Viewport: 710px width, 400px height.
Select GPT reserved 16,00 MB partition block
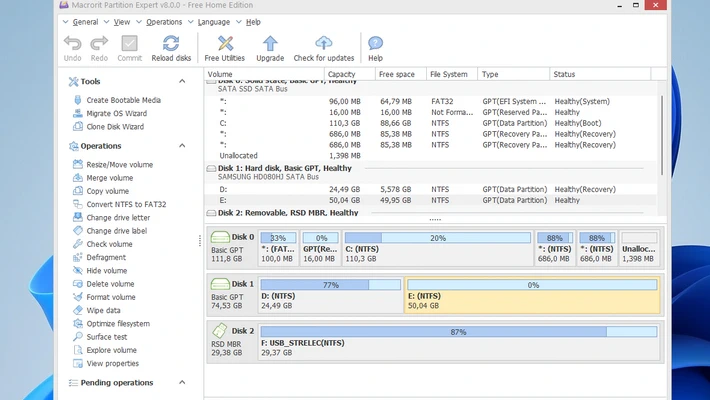(320, 247)
